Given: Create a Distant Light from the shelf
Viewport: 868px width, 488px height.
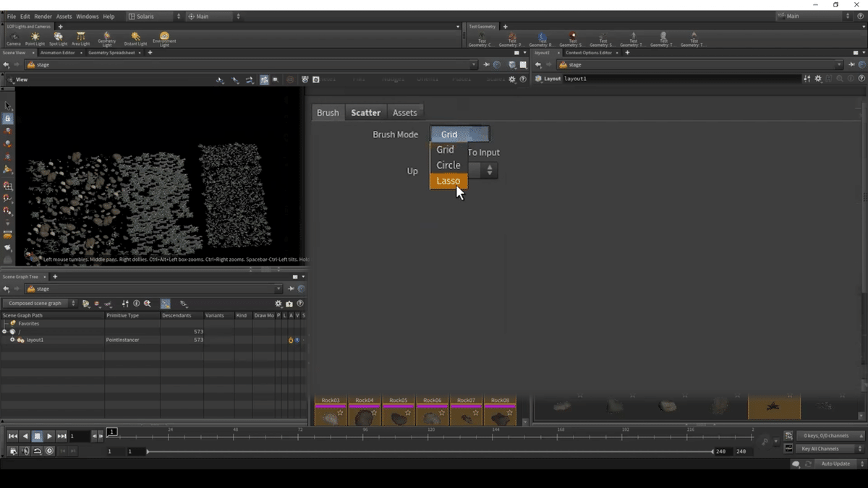Looking at the screenshot, I should (x=135, y=38).
